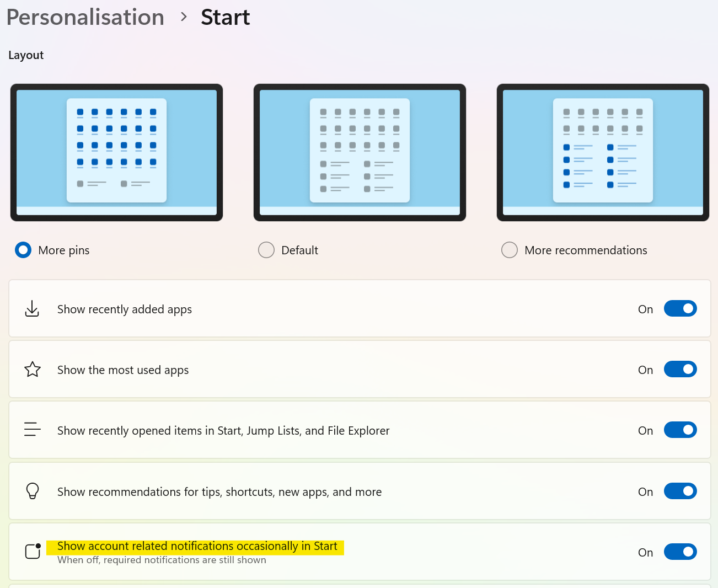Click the list icon for recently opened items
Image resolution: width=718 pixels, height=588 pixels.
coord(33,430)
